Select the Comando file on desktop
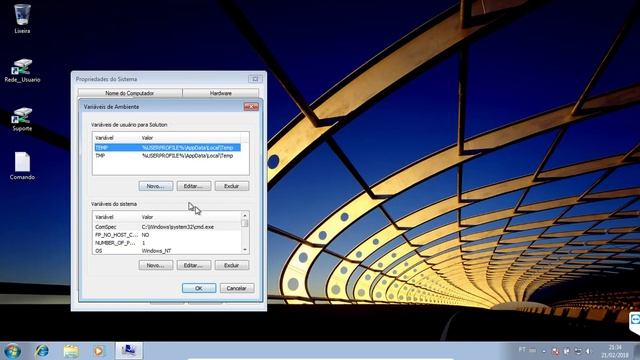The width and height of the screenshot is (640, 360). pyautogui.click(x=22, y=166)
